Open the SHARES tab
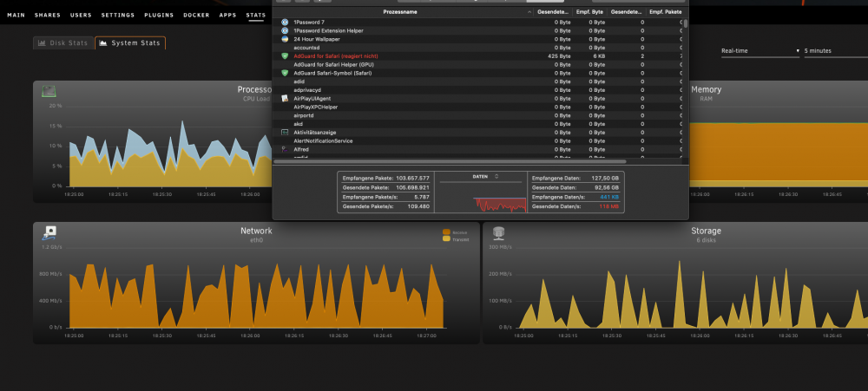Image resolution: width=868 pixels, height=391 pixels. pyautogui.click(x=48, y=15)
